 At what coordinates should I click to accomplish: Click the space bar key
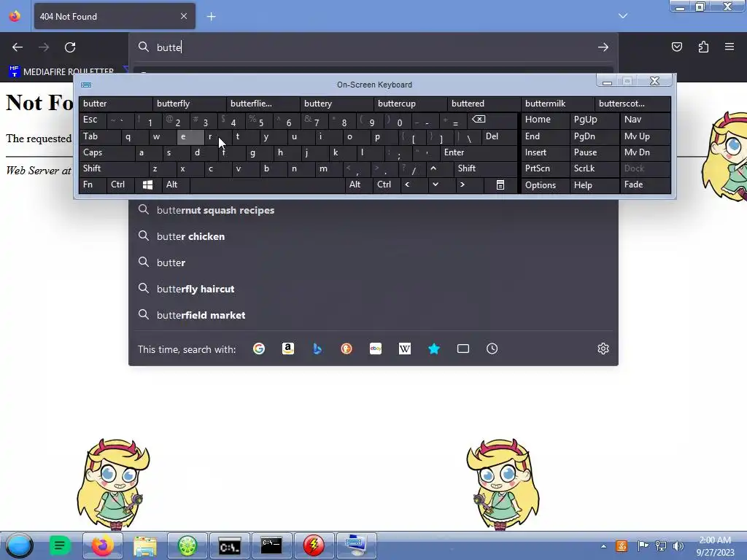click(267, 184)
